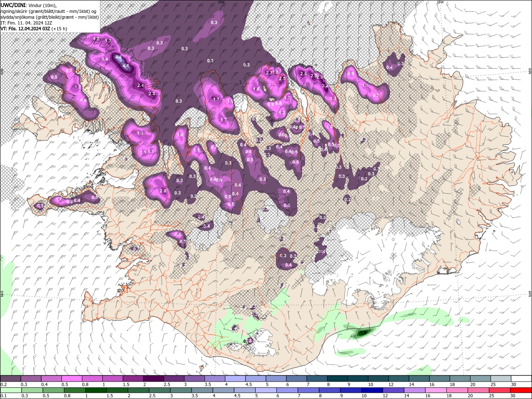Click the '20W' longitude label
This screenshot has width=532, height=399.
[221, 2]
